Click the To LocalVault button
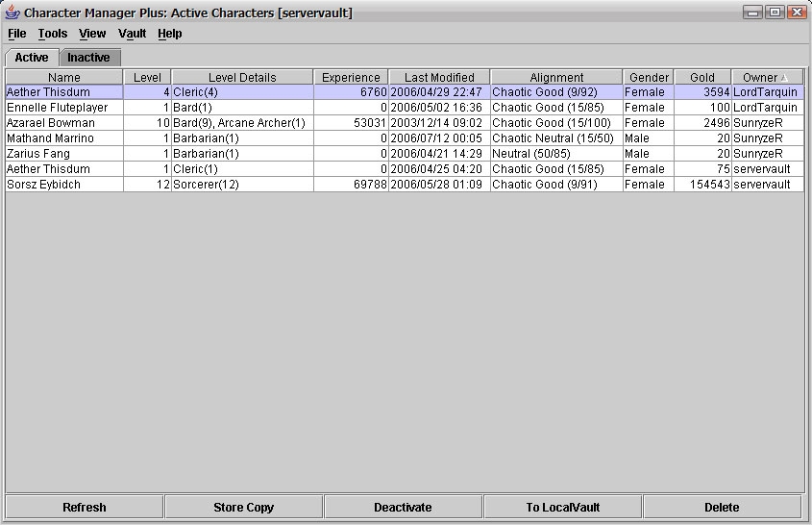The height and width of the screenshot is (525, 812). [562, 507]
